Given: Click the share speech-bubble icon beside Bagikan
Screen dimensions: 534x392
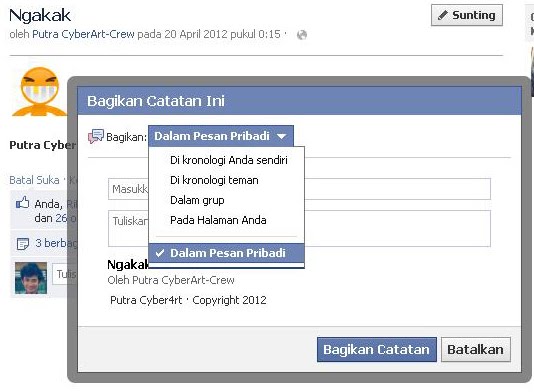Looking at the screenshot, I should (96, 136).
